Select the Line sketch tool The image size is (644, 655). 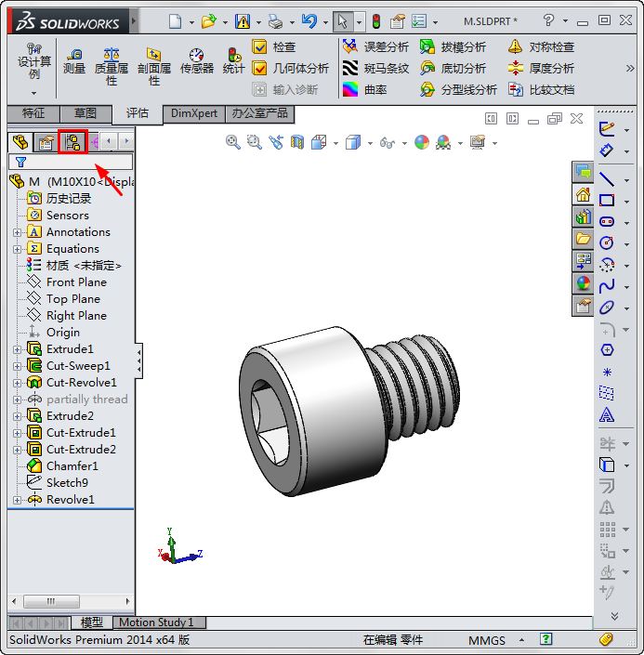point(607,178)
